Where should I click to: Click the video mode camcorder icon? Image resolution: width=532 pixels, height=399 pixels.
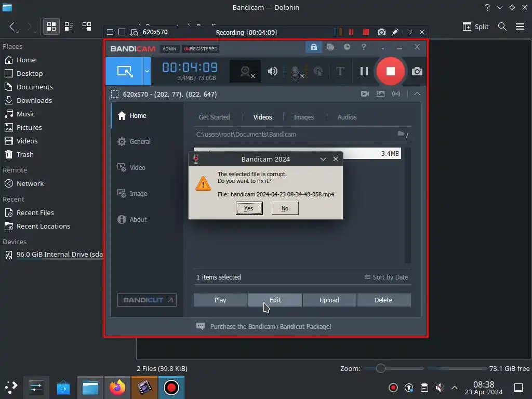[x=365, y=94]
